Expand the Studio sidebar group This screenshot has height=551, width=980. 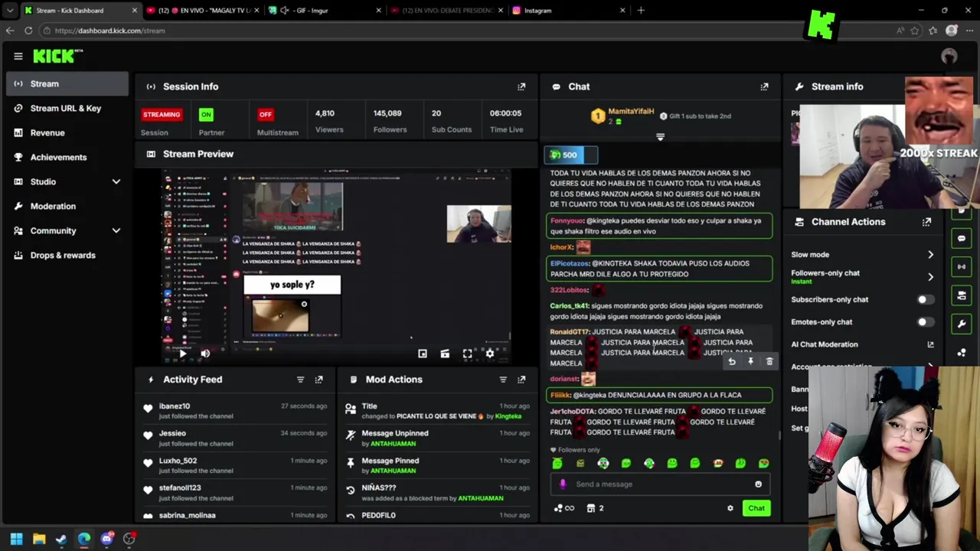67,181
